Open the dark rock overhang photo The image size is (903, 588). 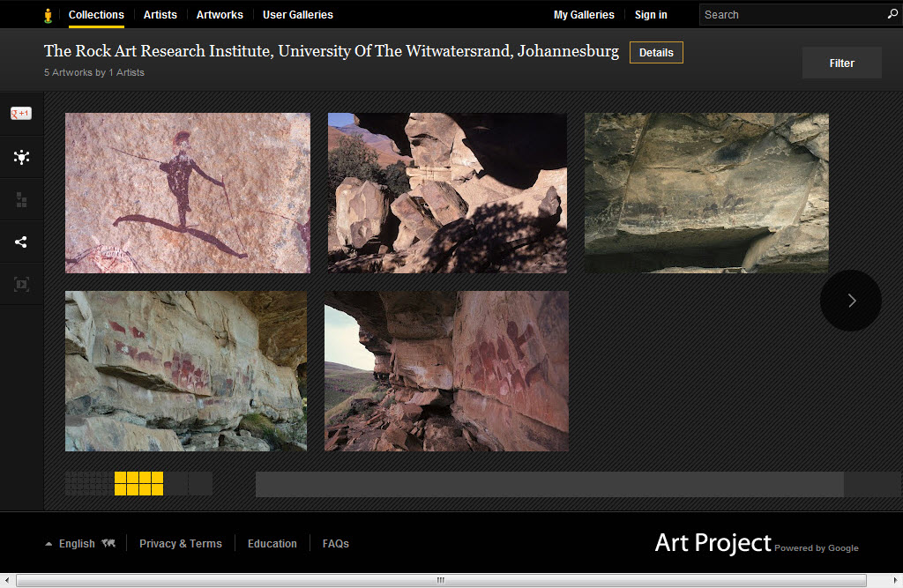tap(706, 193)
